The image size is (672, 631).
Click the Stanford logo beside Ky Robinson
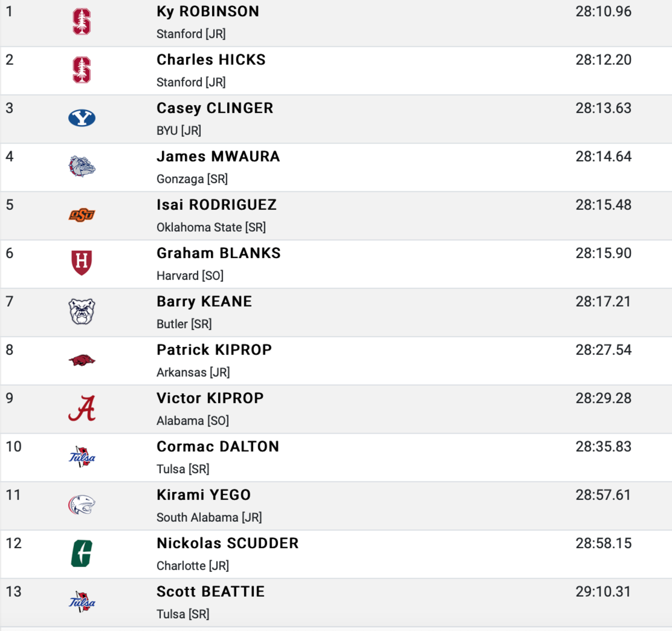[82, 22]
